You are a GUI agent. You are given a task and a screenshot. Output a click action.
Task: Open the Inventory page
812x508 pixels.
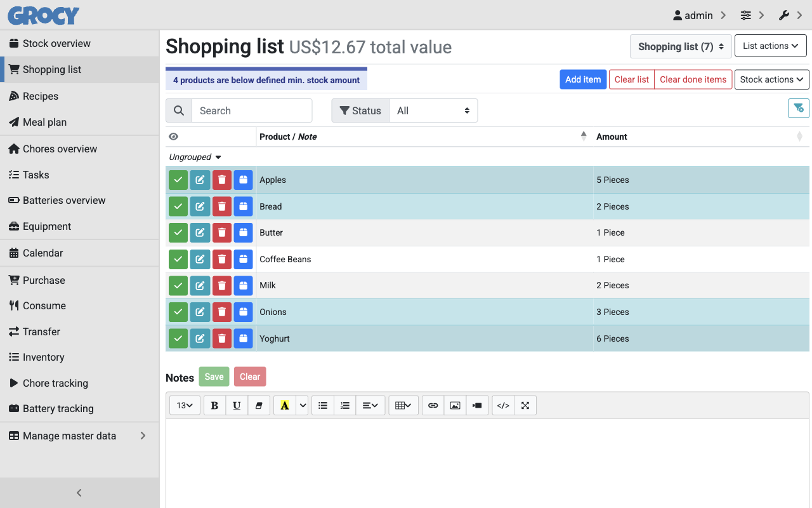pyautogui.click(x=79, y=357)
